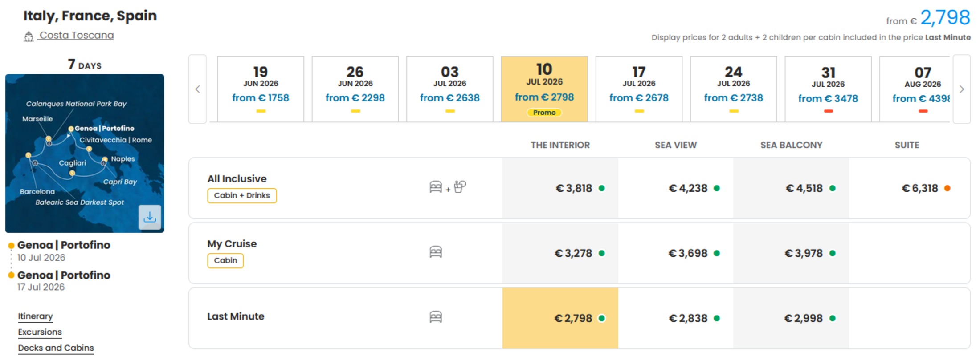Choose Last Minute Sea View at €2,838

pos(676,318)
